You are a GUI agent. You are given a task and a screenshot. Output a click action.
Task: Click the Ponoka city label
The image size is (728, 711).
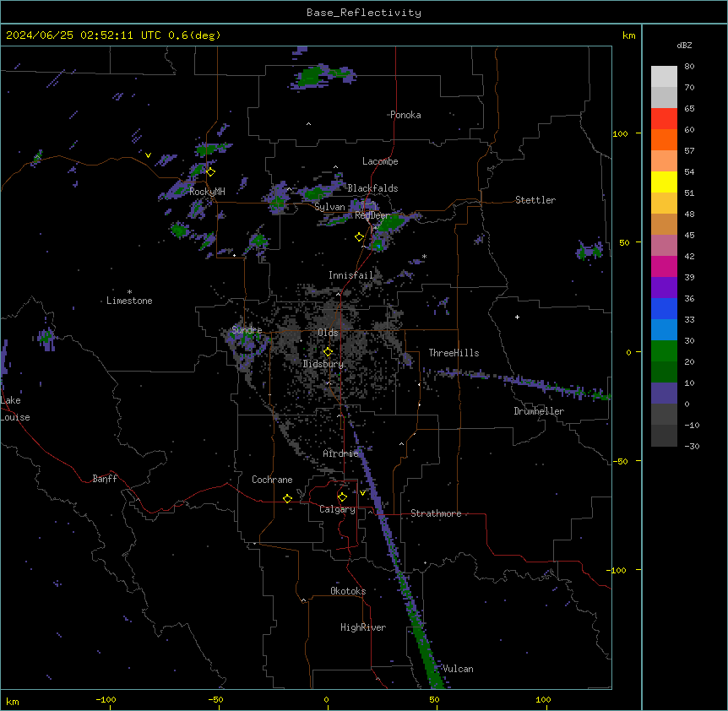pyautogui.click(x=405, y=115)
